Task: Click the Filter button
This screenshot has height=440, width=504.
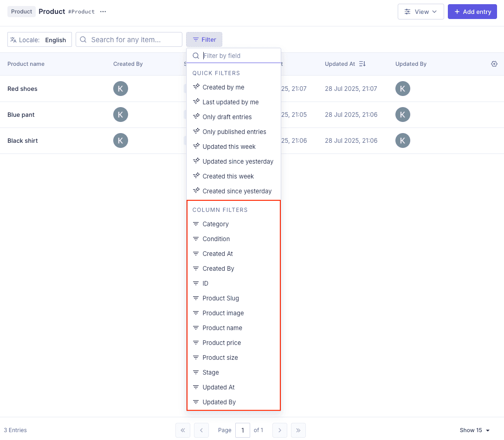Action: point(204,39)
